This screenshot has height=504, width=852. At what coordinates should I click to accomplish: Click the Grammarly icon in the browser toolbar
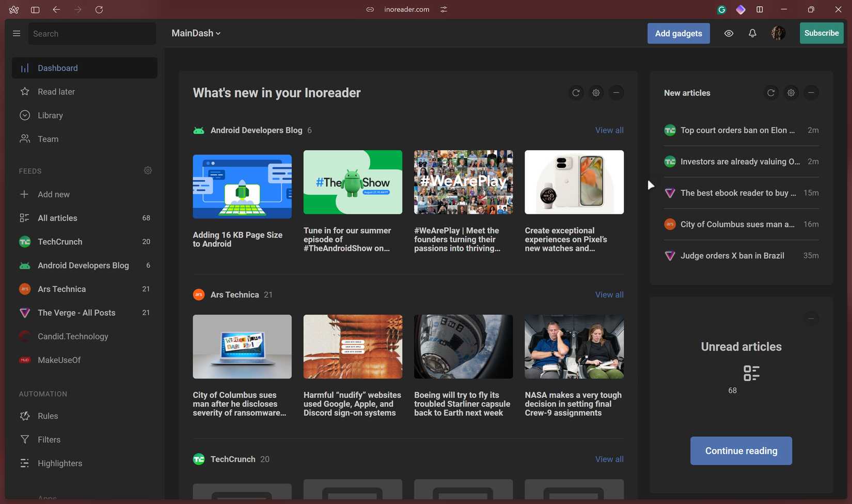721,9
